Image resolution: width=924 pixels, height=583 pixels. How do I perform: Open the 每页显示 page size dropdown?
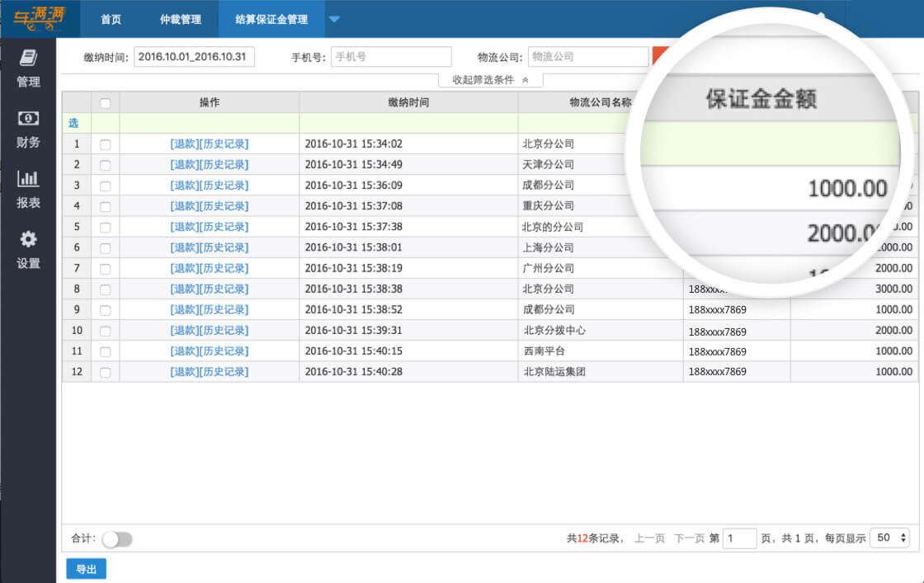click(892, 538)
